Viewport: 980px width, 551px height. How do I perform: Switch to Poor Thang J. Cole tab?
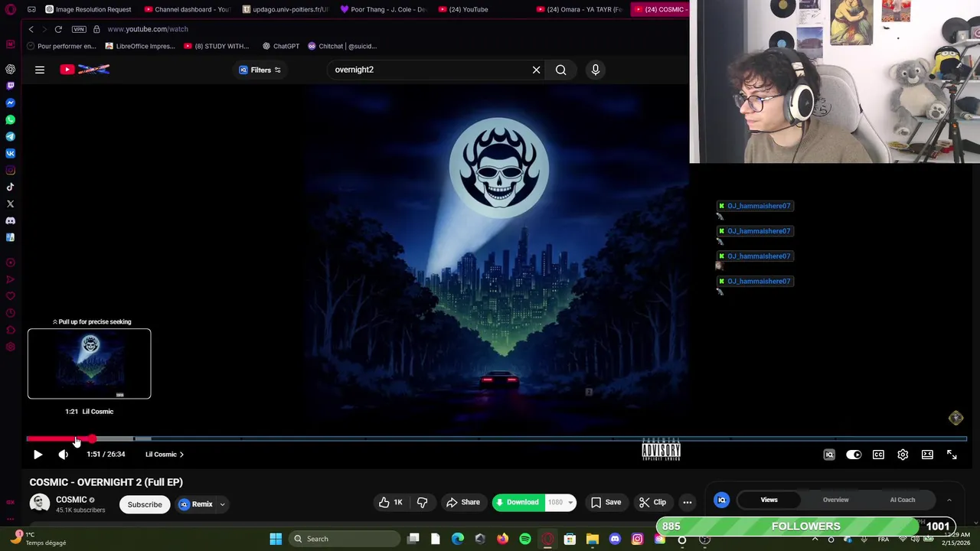(383, 9)
